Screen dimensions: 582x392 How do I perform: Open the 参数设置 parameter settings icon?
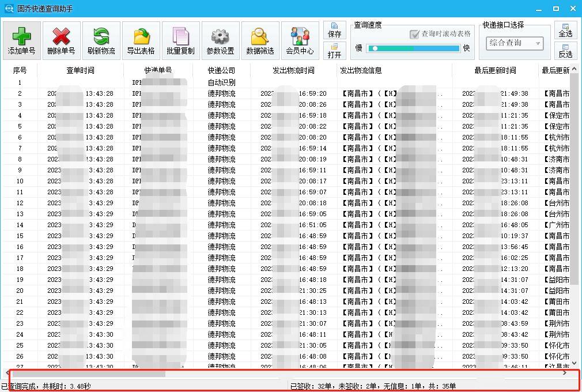point(220,40)
